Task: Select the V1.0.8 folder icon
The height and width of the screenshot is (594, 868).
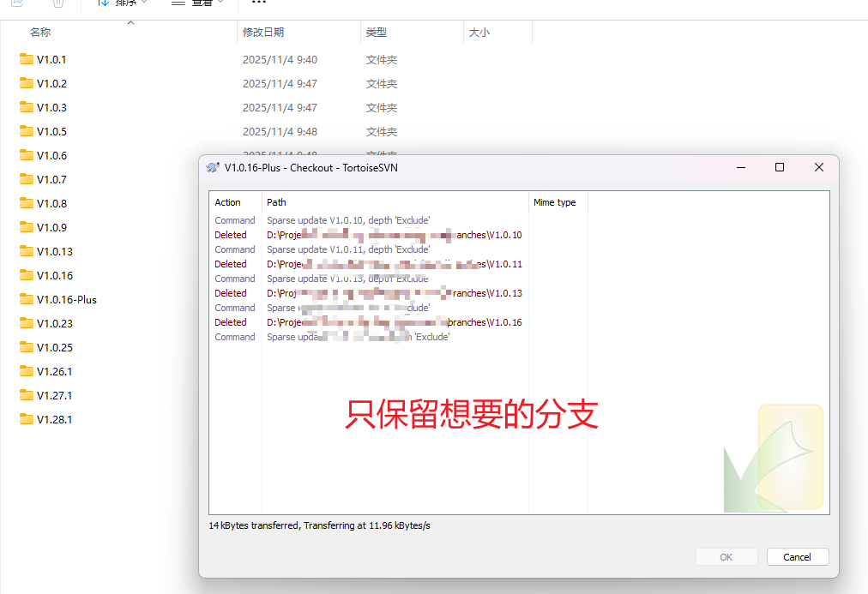Action: pos(26,203)
